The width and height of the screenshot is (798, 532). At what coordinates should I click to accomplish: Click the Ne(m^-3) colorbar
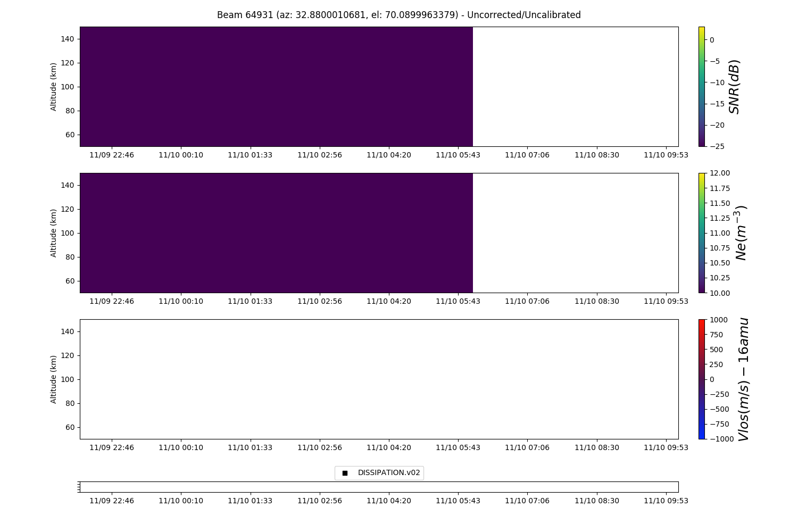pos(702,232)
